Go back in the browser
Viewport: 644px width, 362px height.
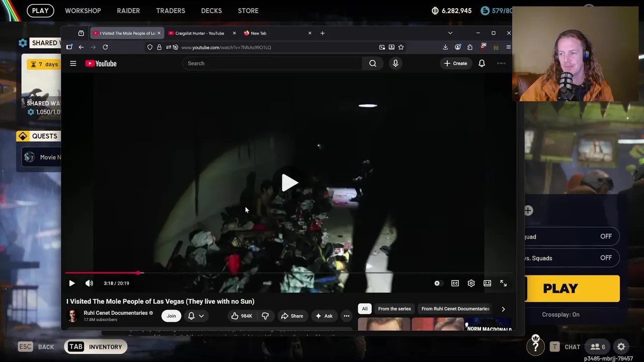[x=81, y=47]
